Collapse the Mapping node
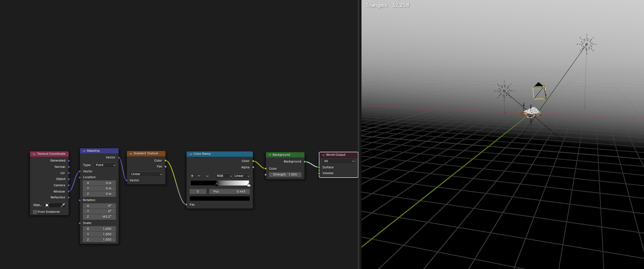Image resolution: width=644 pixels, height=269 pixels. 84,151
